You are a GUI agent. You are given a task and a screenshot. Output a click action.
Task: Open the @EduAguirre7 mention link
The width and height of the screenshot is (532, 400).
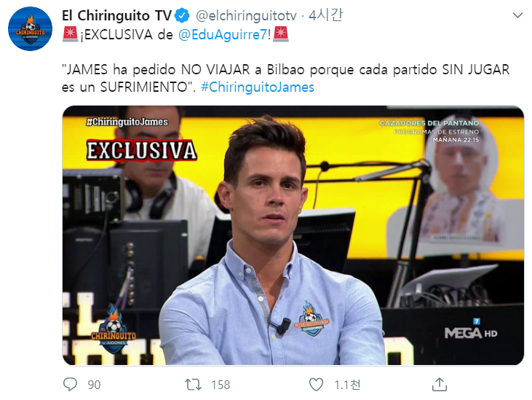[x=223, y=35]
